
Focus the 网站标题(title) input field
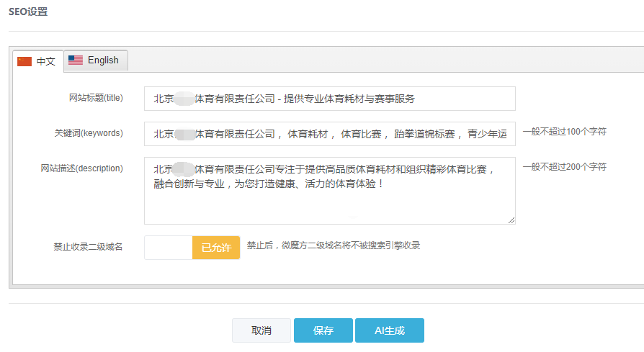point(330,99)
